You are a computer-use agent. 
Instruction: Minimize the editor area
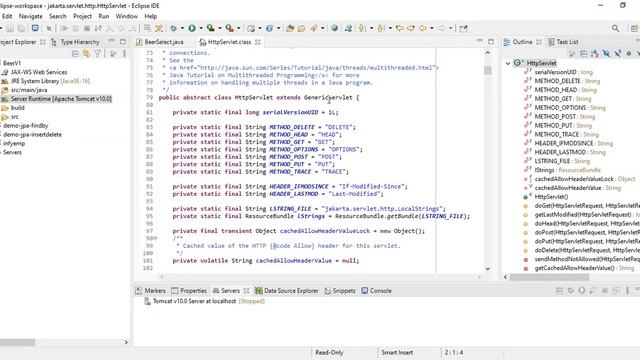[x=480, y=41]
